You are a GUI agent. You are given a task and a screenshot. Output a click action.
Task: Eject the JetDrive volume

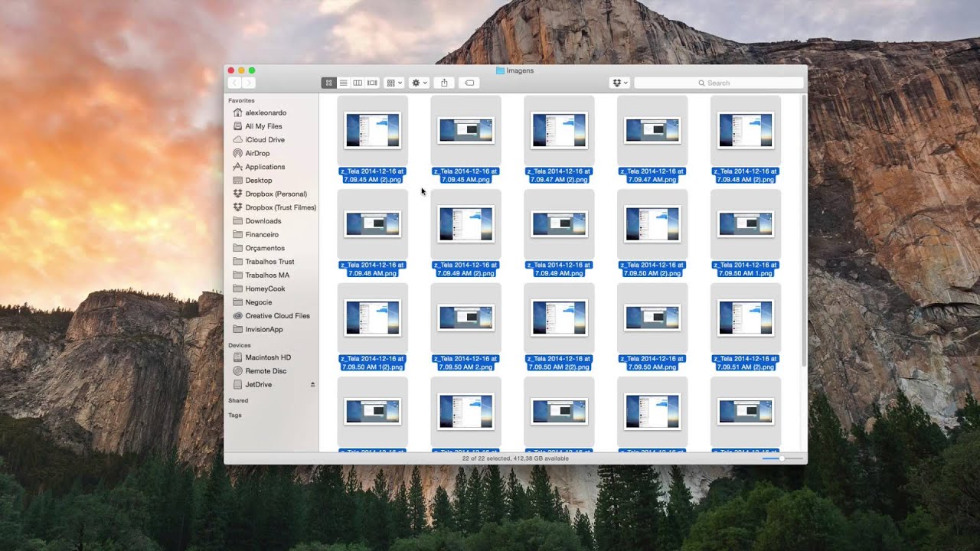(x=312, y=384)
